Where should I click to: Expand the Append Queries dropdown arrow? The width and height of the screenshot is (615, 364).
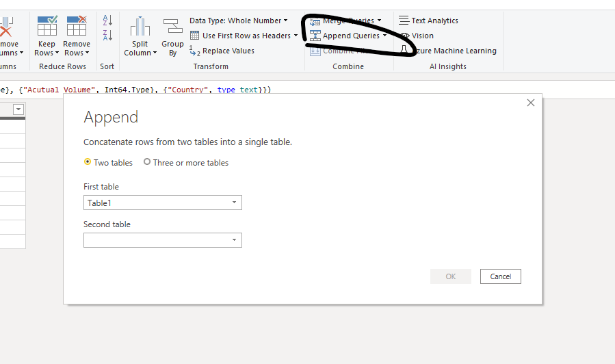[x=384, y=36]
